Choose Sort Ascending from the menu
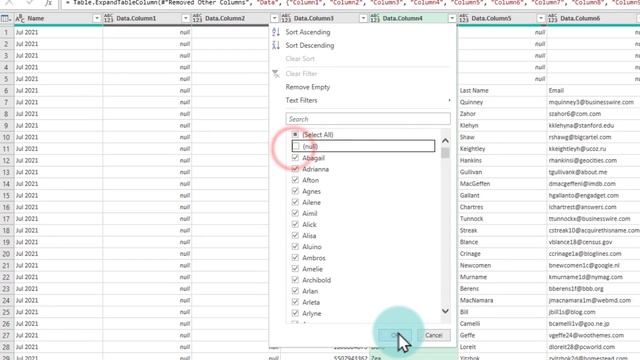Screen dimensions: 640x360 pos(308,32)
